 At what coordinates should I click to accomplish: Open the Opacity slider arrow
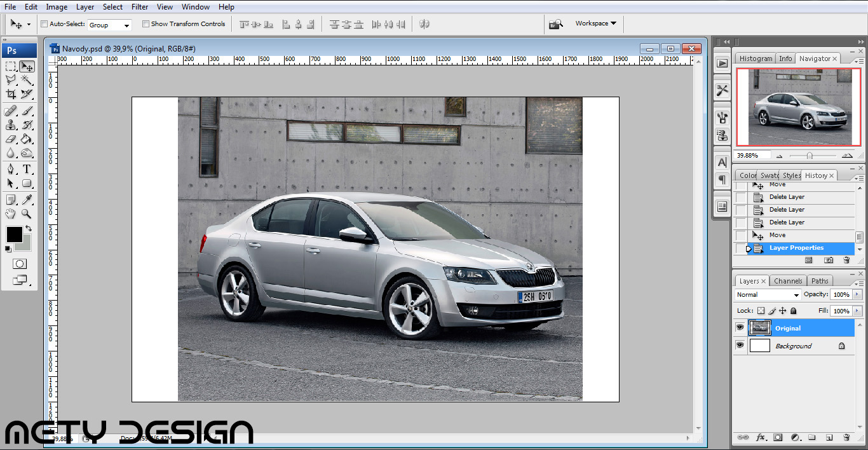857,295
